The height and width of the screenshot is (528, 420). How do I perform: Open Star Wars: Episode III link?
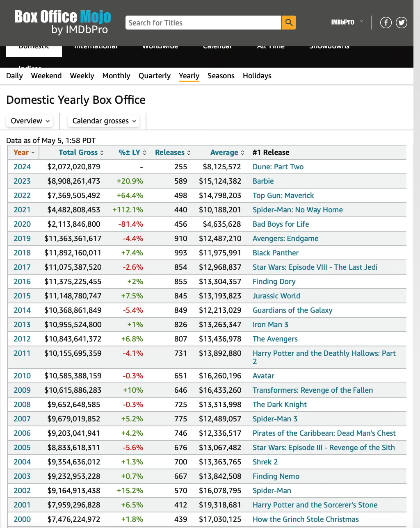[324, 448]
